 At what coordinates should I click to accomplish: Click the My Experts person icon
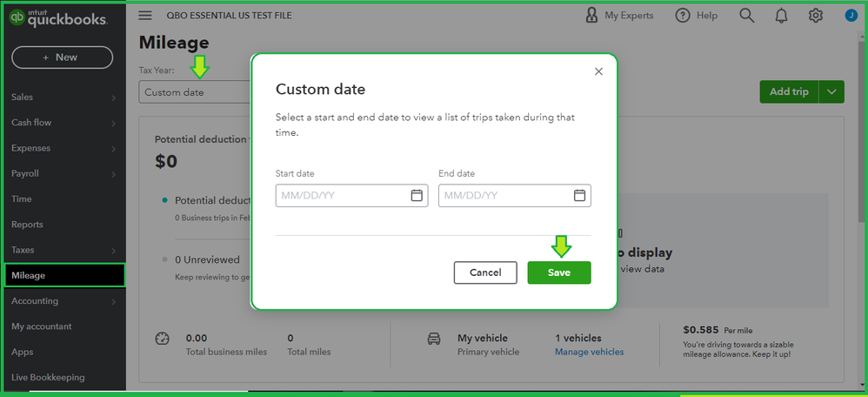[x=592, y=15]
